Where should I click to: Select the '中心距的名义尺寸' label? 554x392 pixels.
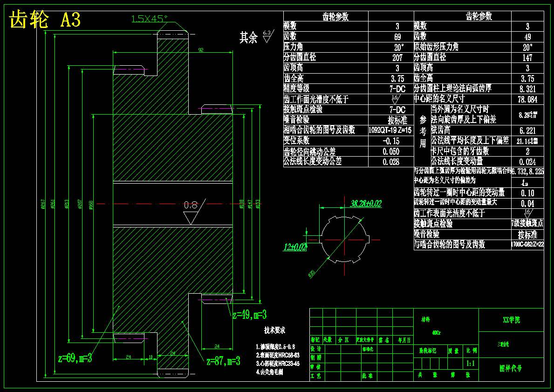pos(439,99)
